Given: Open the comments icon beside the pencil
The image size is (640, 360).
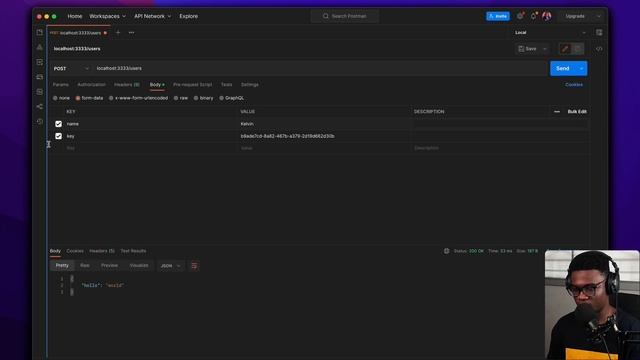Looking at the screenshot, I should (578, 49).
